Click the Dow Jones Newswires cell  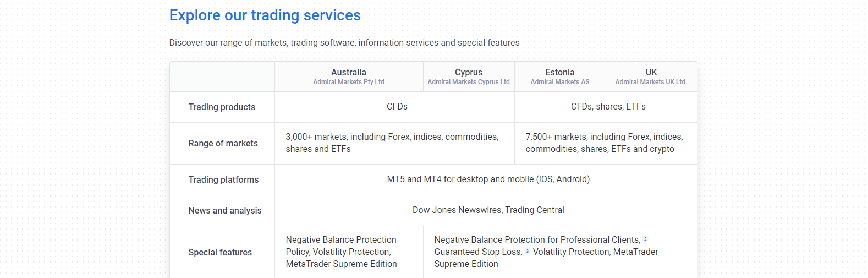(x=488, y=210)
